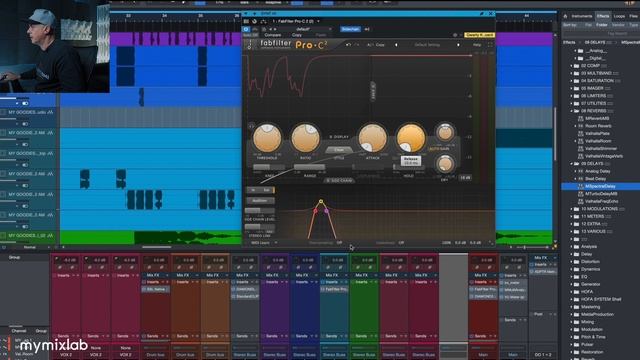Click the Stereo Link slider
Viewport: 640px width, 360px height.
click(260, 227)
